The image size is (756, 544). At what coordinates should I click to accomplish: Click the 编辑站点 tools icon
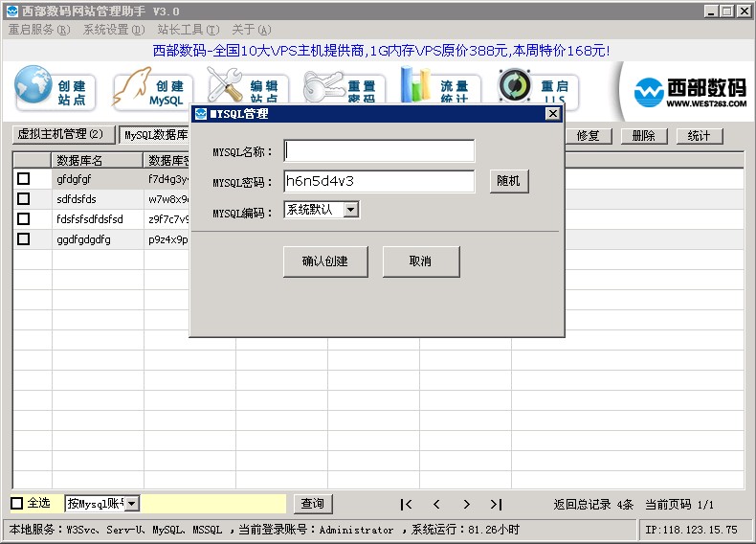pyautogui.click(x=228, y=86)
